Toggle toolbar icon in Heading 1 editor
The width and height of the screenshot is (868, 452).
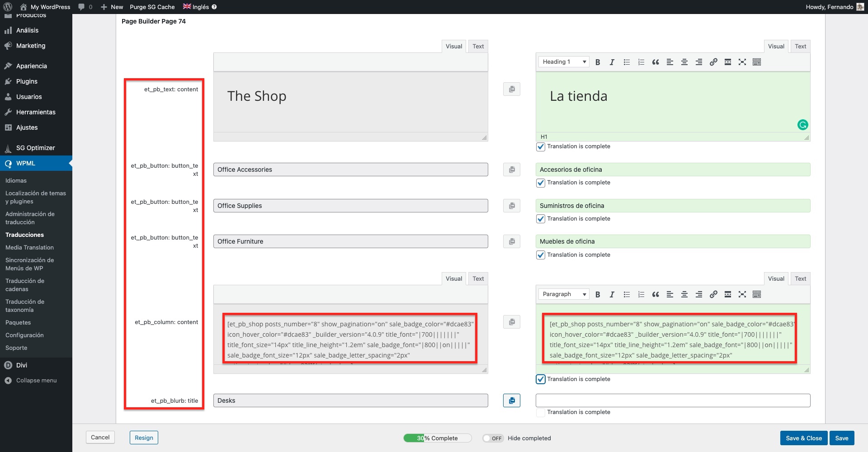tap(756, 62)
